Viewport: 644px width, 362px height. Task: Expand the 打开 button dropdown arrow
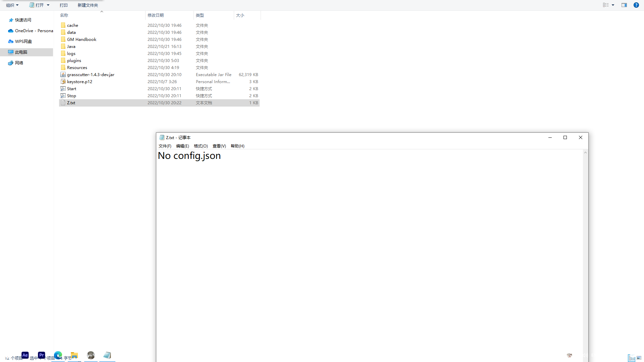[x=48, y=5]
